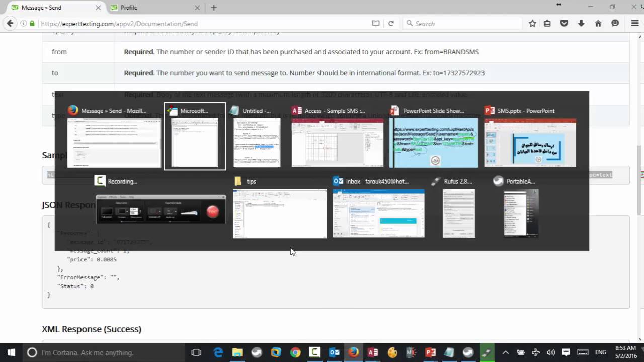Viewport: 644px width, 362px height.
Task: Close the Message » Send tab
Action: [98, 8]
